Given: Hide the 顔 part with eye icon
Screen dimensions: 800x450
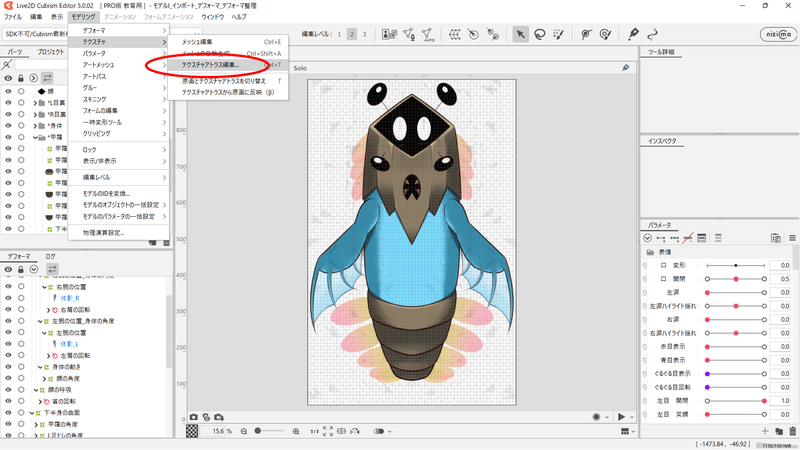Looking at the screenshot, I should click(x=8, y=91).
